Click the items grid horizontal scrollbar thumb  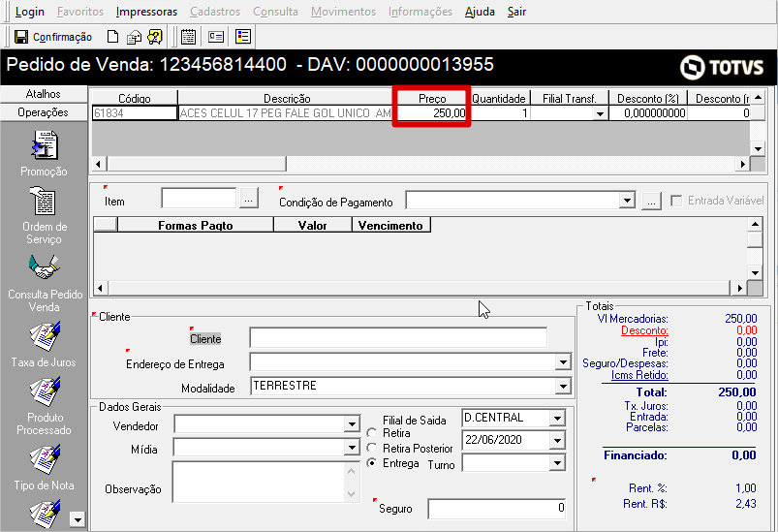(x=197, y=164)
